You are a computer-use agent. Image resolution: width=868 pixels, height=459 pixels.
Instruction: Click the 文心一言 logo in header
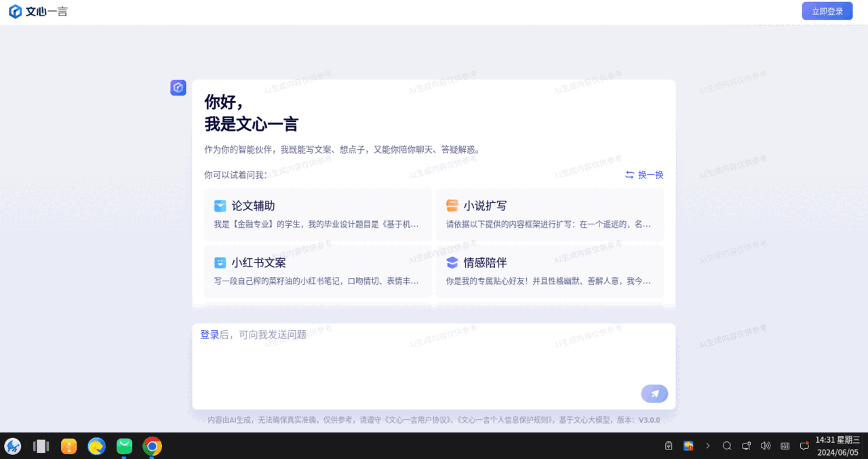[38, 12]
